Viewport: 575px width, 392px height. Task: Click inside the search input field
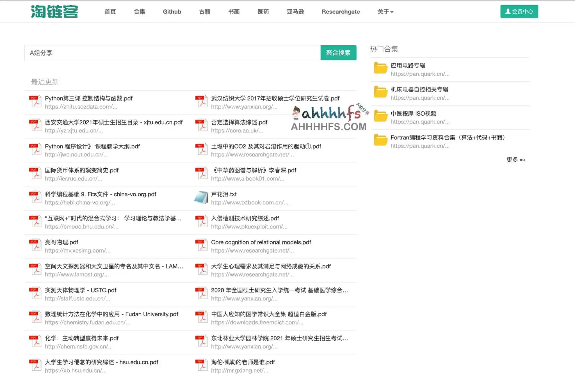point(168,52)
